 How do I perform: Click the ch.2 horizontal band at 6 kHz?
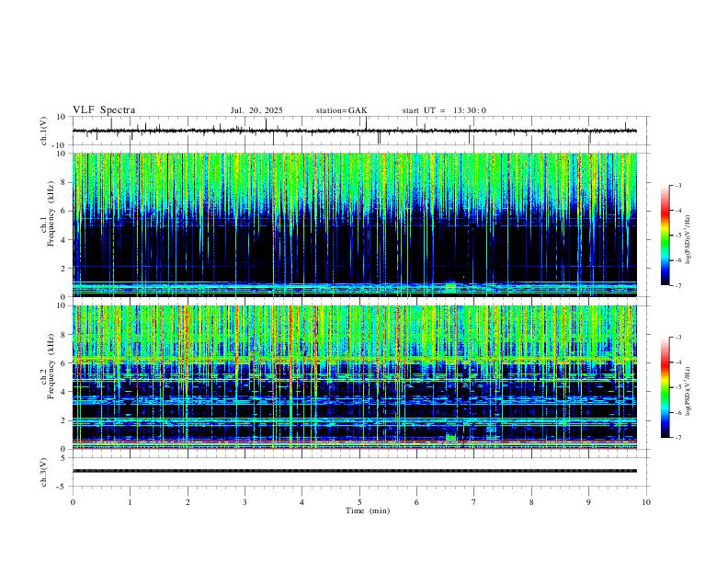355,359
